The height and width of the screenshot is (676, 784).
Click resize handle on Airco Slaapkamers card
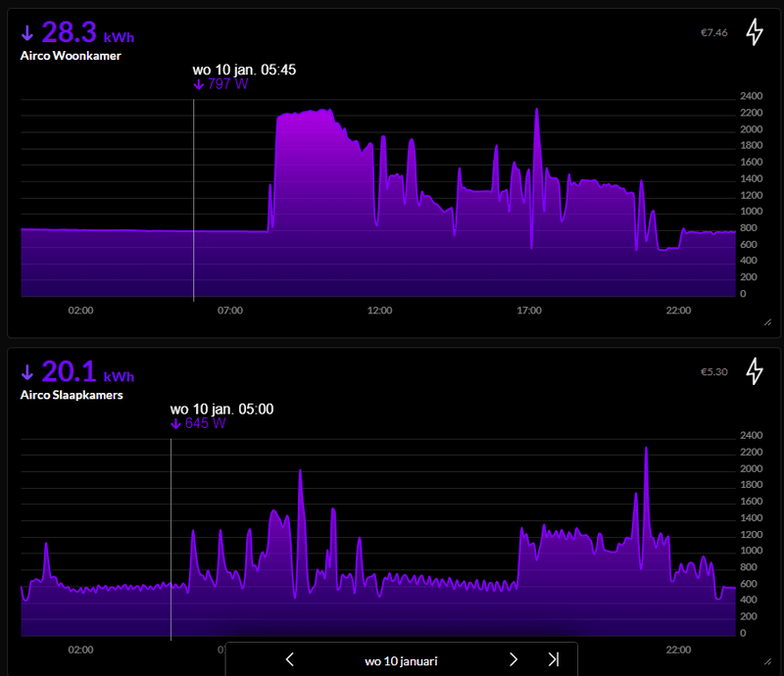tap(768, 661)
